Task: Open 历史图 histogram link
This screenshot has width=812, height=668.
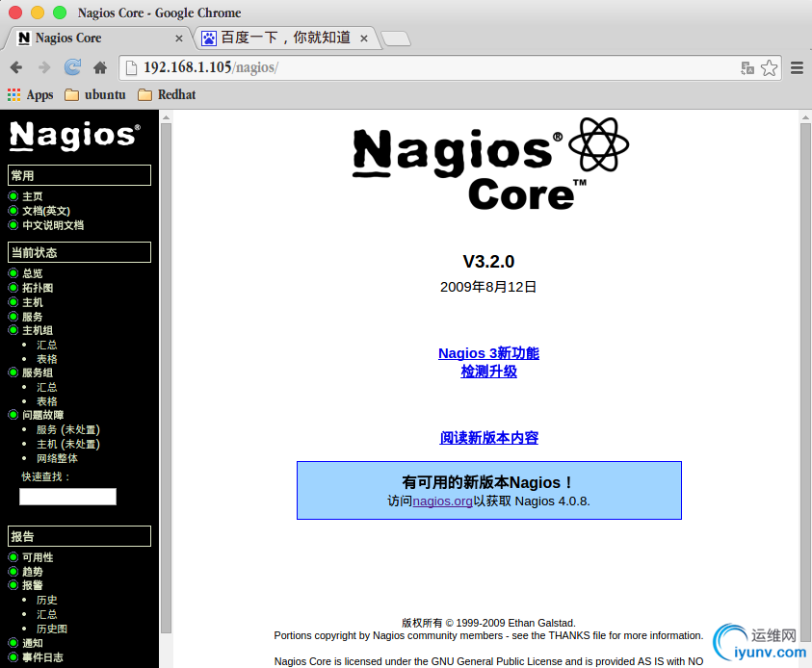Action: (x=52, y=629)
